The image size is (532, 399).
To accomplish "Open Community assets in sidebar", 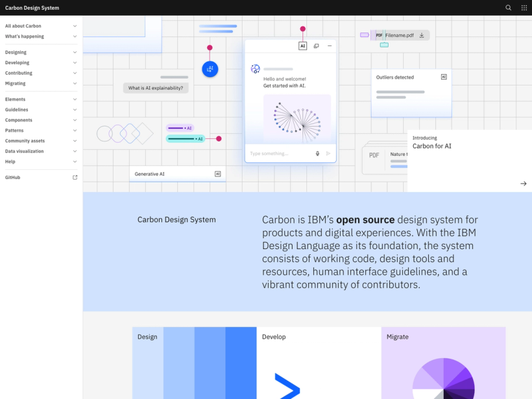I will (x=41, y=141).
